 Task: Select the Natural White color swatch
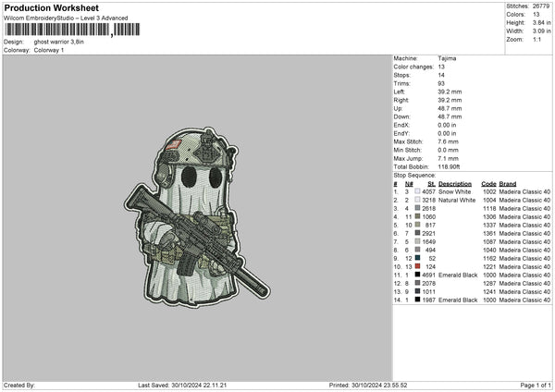pos(417,200)
